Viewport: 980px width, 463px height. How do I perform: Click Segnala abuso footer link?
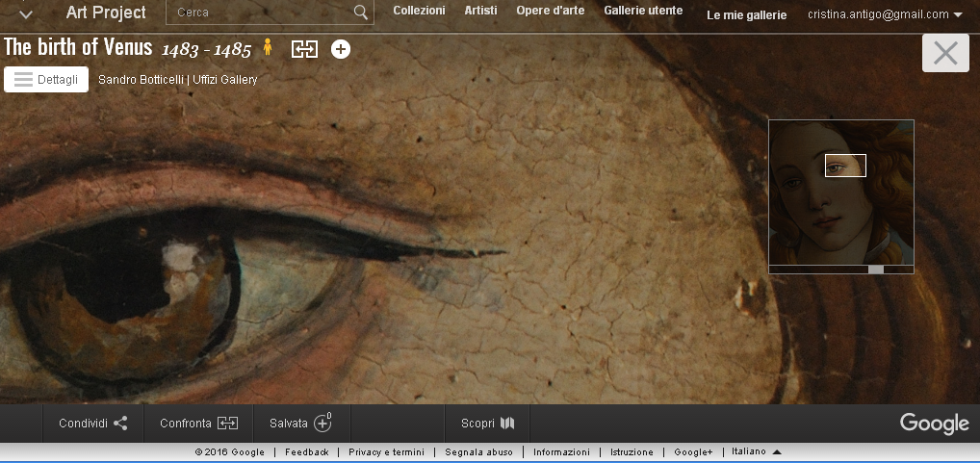[478, 451]
